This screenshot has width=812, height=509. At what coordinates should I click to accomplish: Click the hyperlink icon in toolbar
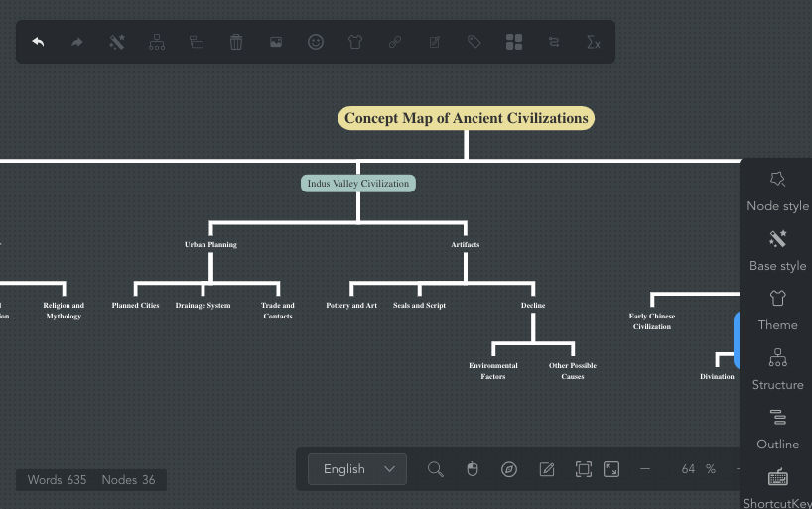coord(395,42)
